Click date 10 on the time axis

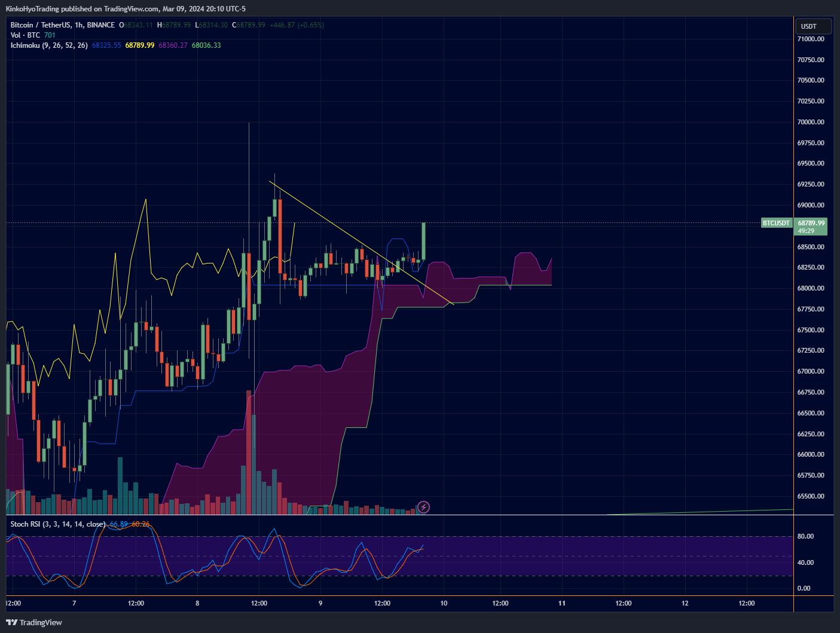(444, 603)
